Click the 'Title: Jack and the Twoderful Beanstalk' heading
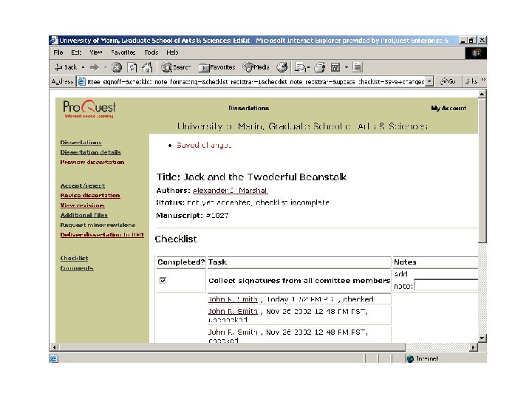The image size is (532, 399). point(251,177)
